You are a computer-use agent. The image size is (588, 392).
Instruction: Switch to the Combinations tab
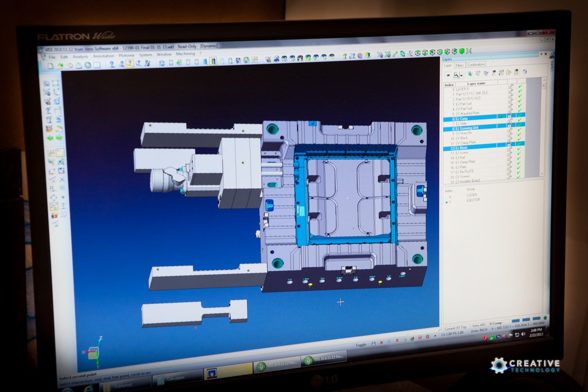tap(476, 65)
